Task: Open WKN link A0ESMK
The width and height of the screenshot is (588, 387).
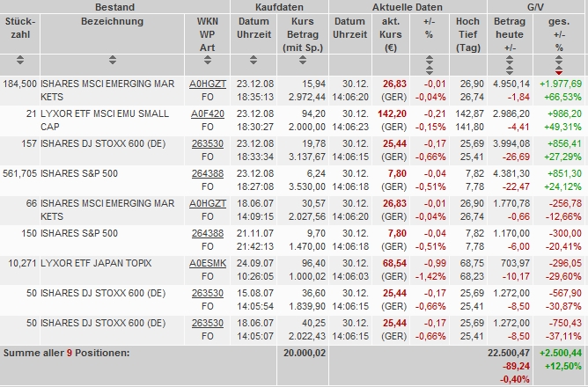Action: click(207, 263)
